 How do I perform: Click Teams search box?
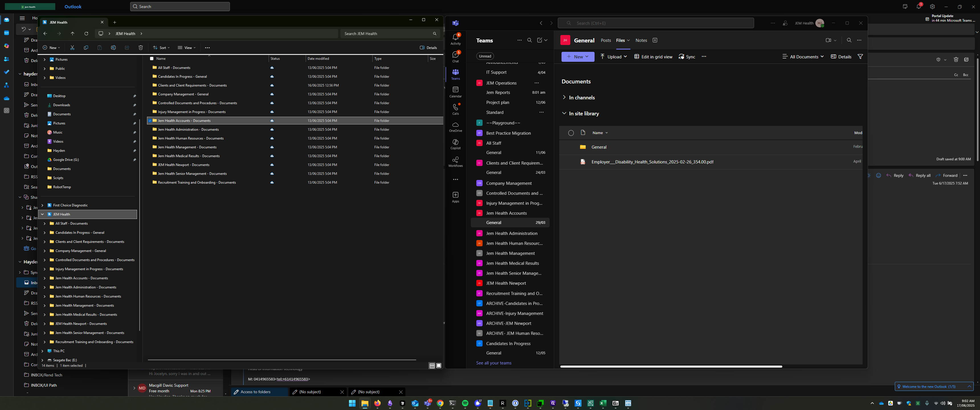coord(656,23)
